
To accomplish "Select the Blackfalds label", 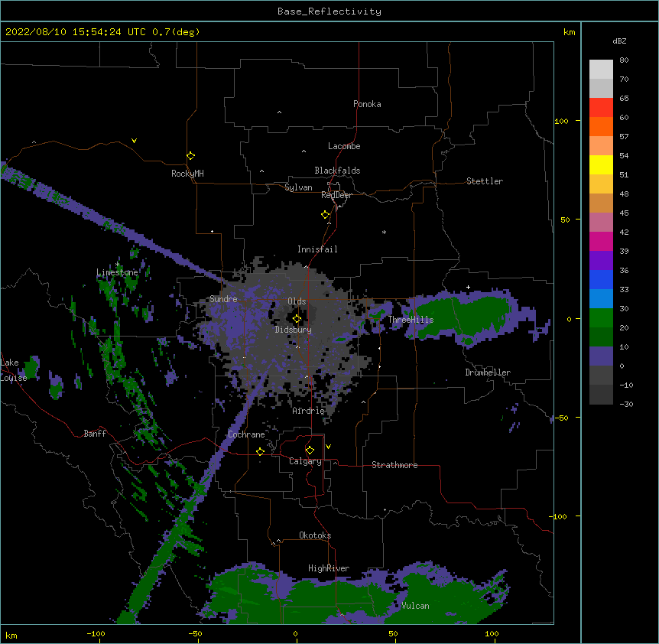I will point(337,171).
